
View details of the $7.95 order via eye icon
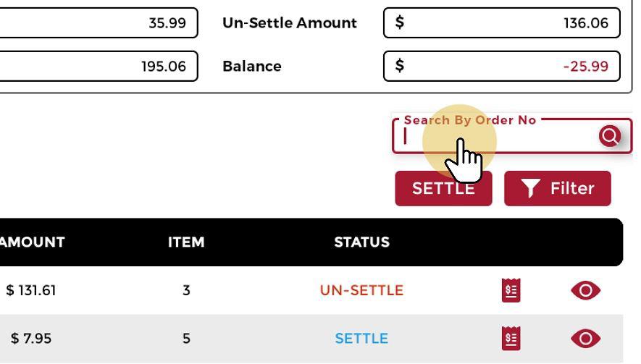[585, 339]
